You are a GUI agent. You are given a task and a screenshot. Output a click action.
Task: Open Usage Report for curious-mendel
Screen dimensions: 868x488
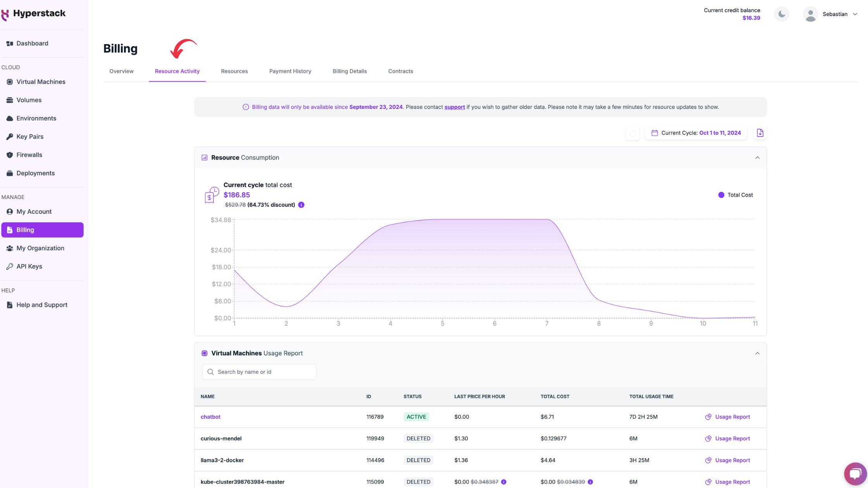click(727, 438)
